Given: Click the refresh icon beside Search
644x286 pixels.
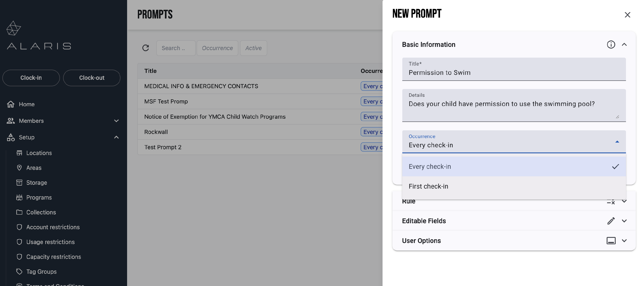Looking at the screenshot, I should pyautogui.click(x=146, y=48).
